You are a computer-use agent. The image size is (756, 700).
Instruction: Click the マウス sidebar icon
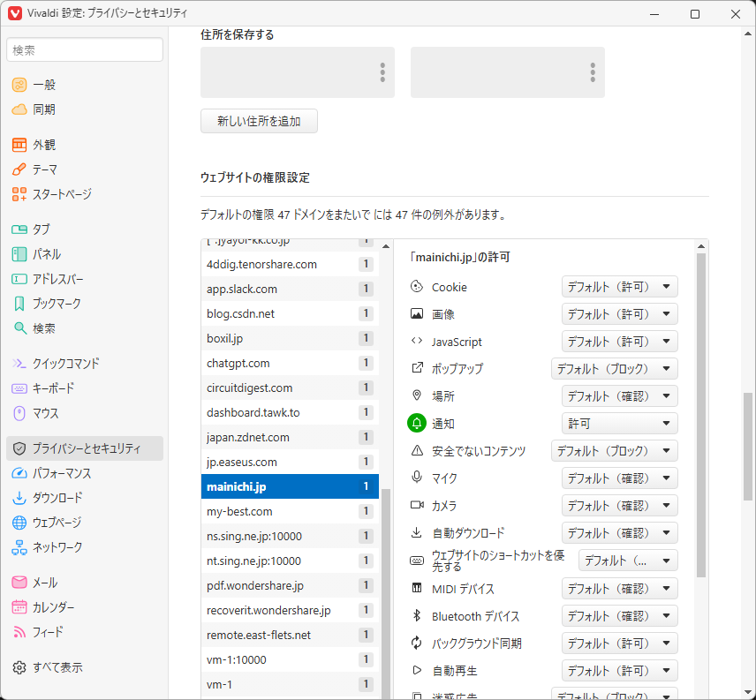(19, 413)
